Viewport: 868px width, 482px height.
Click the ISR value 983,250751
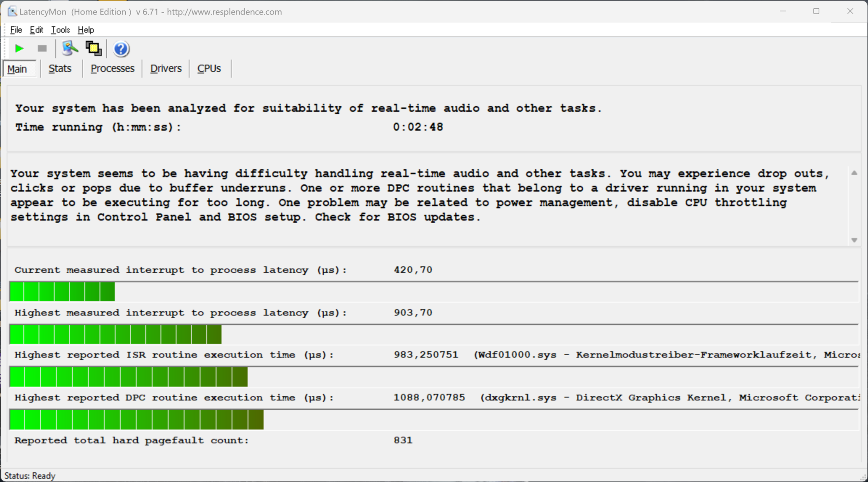pos(426,355)
